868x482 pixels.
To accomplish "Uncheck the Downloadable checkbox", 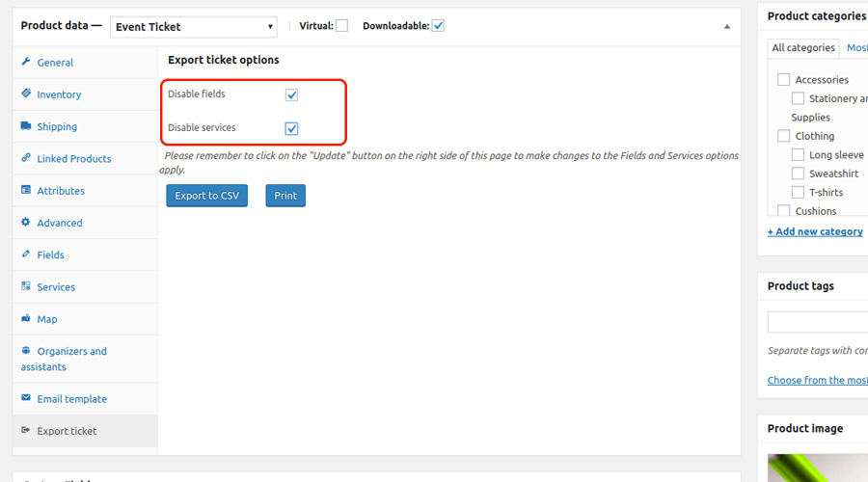I will point(438,26).
